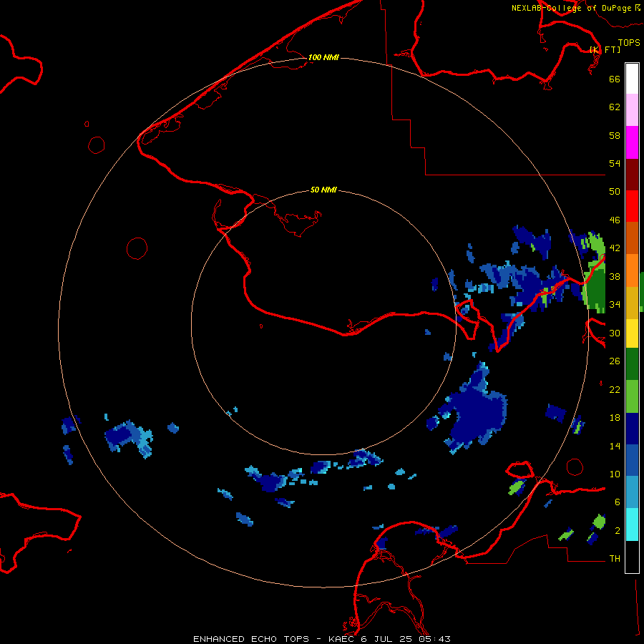Select the "50" legend value
The height and width of the screenshot is (644, 644).
pos(615,191)
